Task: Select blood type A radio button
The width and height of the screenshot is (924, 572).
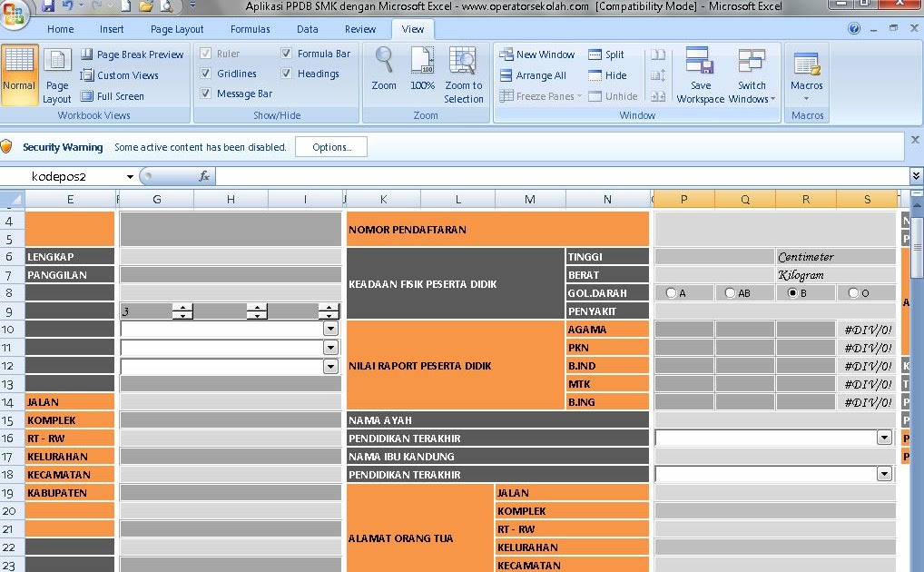Action: pos(671,292)
